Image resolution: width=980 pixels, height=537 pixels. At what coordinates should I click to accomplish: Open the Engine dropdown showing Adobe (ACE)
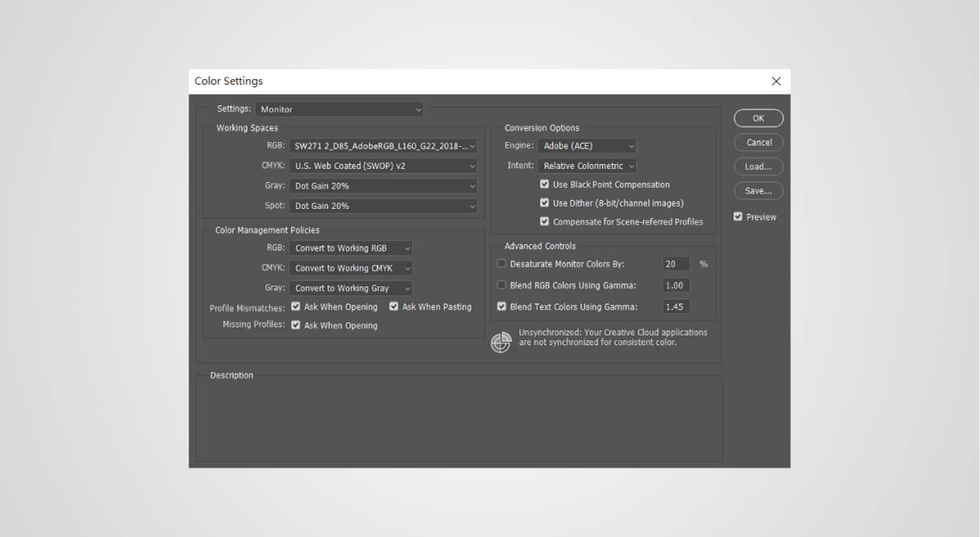587,145
